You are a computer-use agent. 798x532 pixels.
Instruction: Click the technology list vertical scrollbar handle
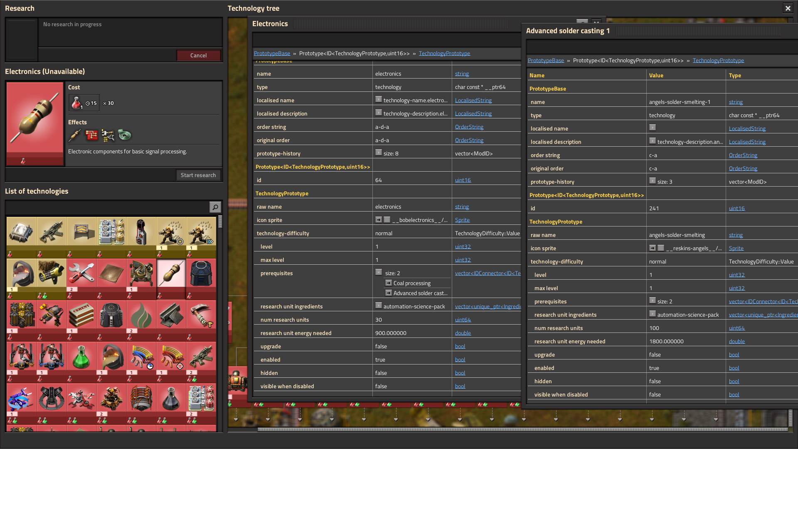click(x=220, y=222)
